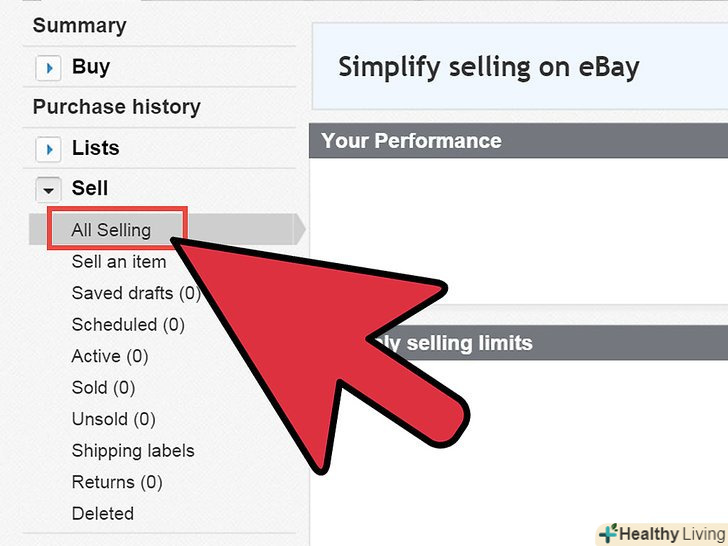Image resolution: width=728 pixels, height=546 pixels.
Task: Click the Lists heading label
Action: 95,148
